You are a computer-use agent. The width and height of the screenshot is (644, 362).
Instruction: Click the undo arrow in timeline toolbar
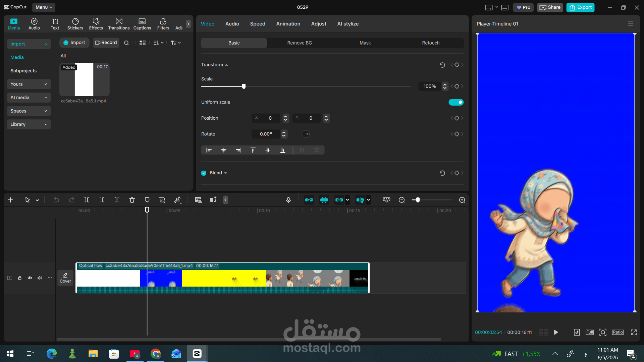(x=56, y=200)
